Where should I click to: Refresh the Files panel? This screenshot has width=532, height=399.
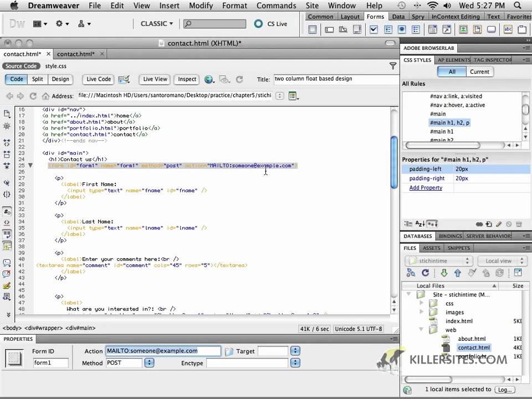(425, 273)
